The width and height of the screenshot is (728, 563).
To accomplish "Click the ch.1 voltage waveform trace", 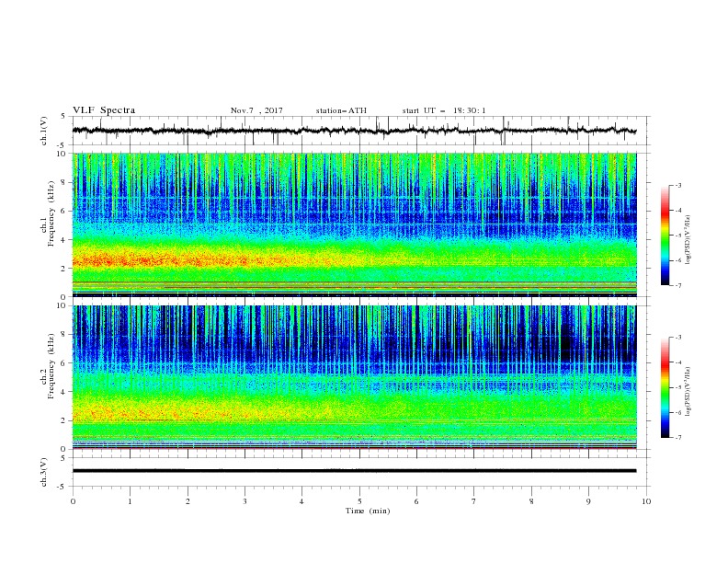I will point(354,131).
